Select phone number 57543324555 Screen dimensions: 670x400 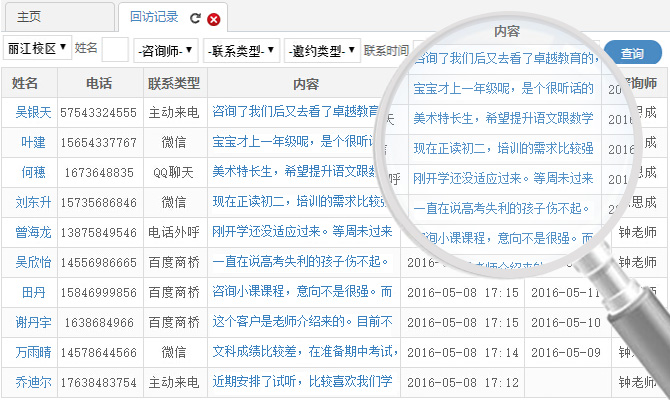98,113
